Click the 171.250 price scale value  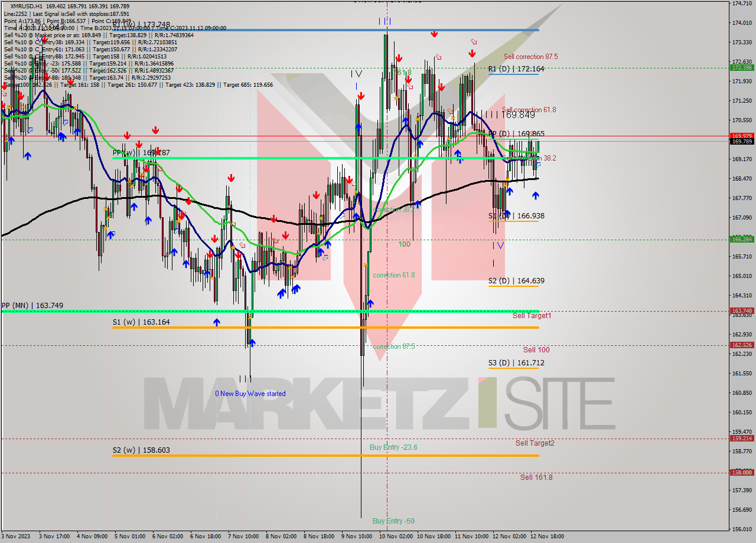741,101
